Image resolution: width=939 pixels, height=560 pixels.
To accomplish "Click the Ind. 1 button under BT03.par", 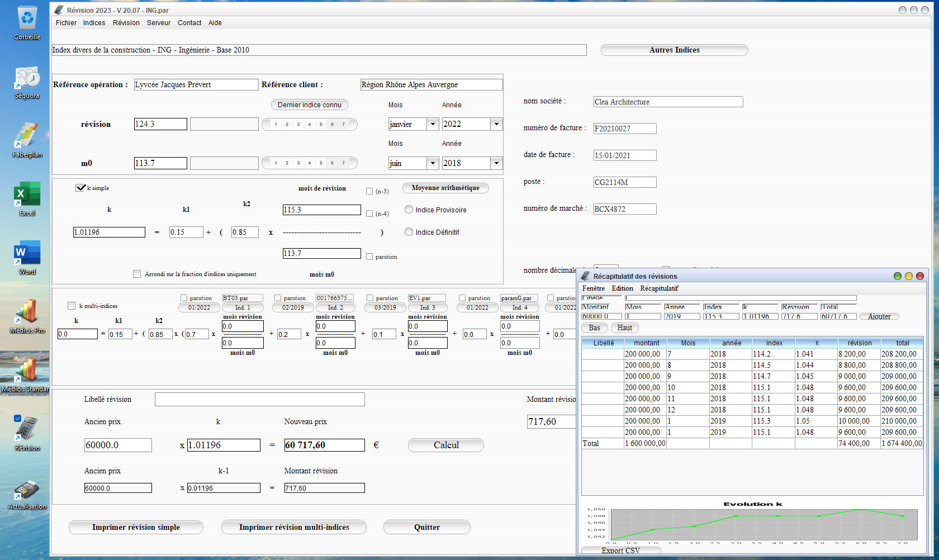I will pyautogui.click(x=242, y=307).
